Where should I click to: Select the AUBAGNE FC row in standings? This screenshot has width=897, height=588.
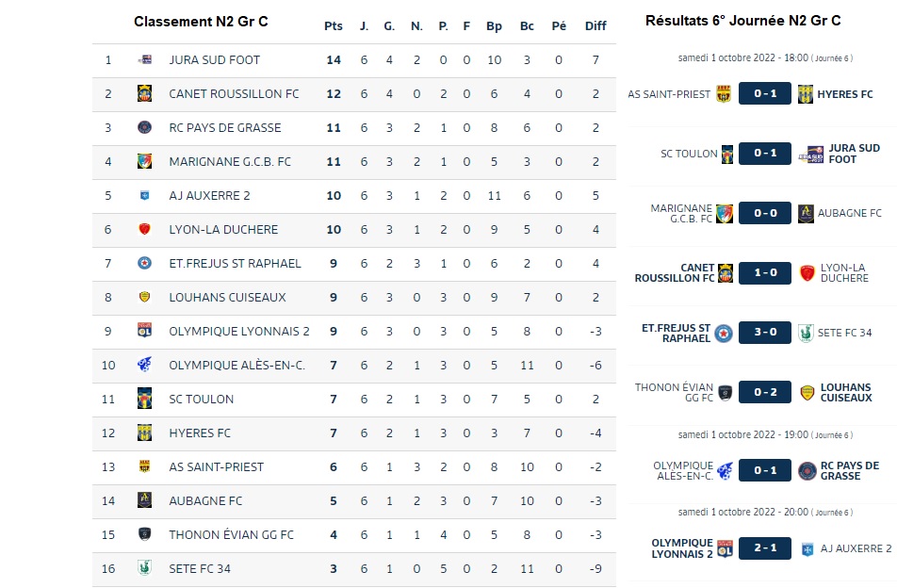[354, 501]
